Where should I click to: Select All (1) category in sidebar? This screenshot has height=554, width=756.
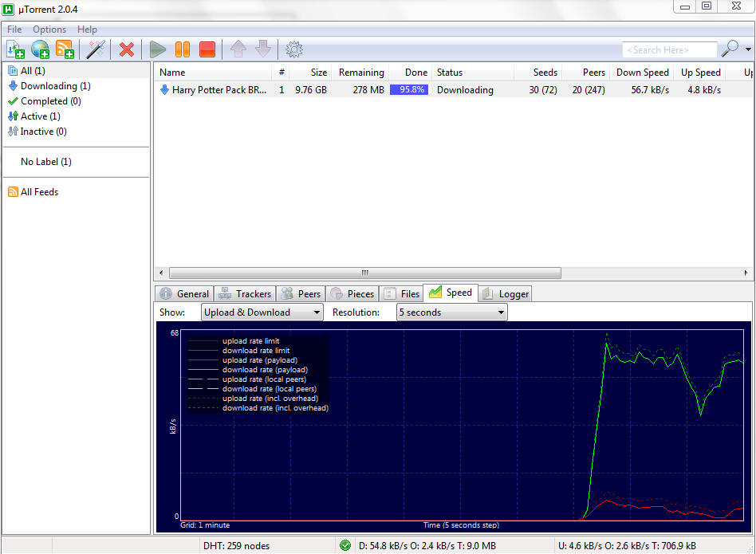click(x=77, y=71)
